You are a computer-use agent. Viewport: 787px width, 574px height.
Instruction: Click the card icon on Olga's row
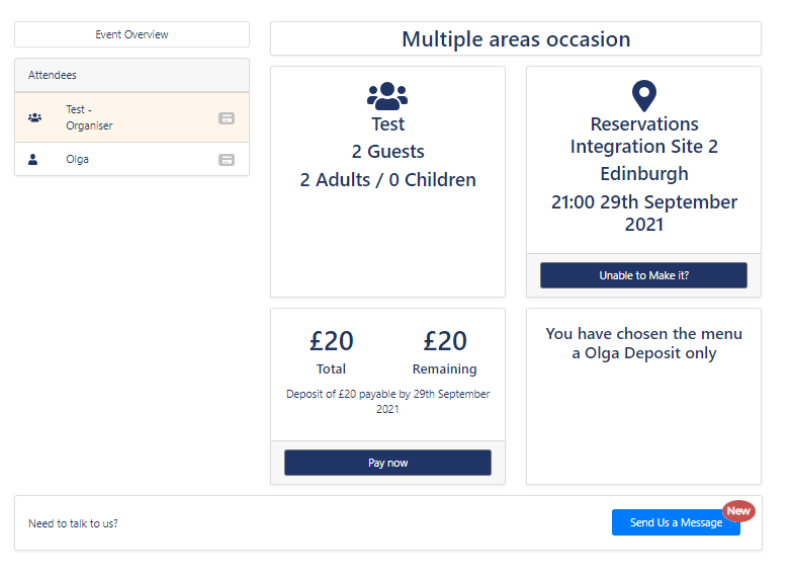click(x=226, y=160)
